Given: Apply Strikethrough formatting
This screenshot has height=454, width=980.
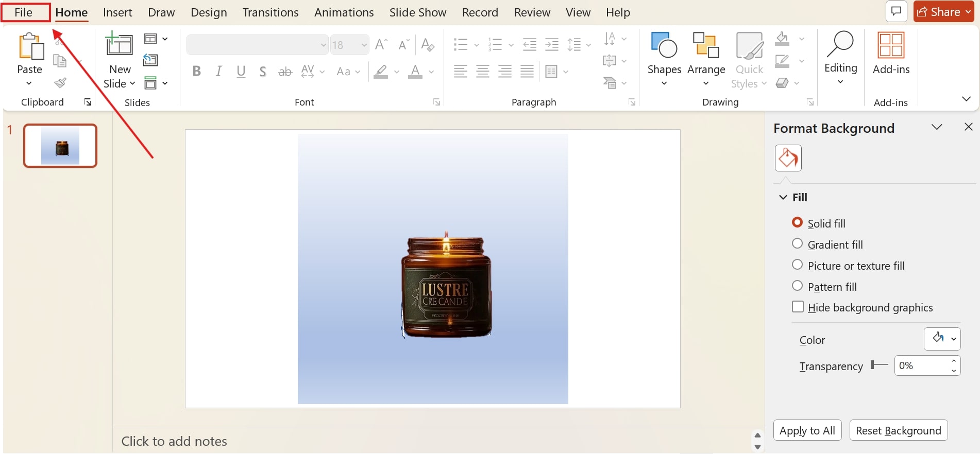Looking at the screenshot, I should tap(285, 72).
